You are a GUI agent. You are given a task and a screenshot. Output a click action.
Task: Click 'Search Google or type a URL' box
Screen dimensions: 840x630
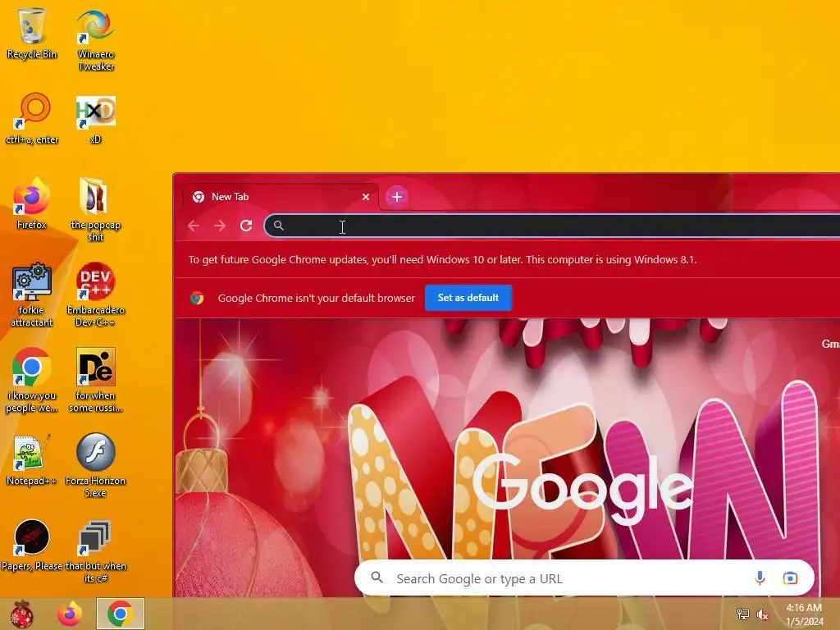pyautogui.click(x=584, y=578)
